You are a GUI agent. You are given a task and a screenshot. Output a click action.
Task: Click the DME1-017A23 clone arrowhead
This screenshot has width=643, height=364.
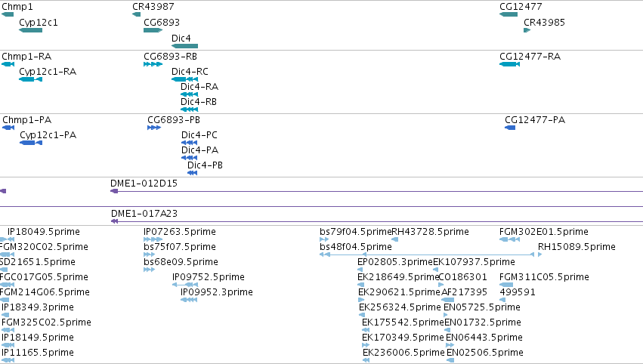click(x=114, y=221)
